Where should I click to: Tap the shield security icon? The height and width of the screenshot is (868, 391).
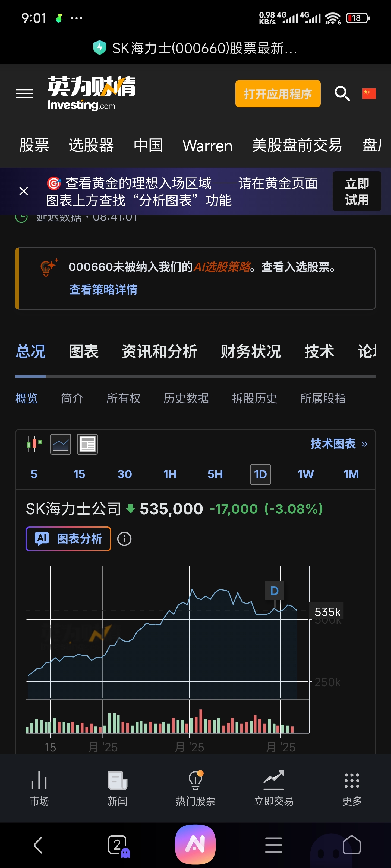[100, 47]
